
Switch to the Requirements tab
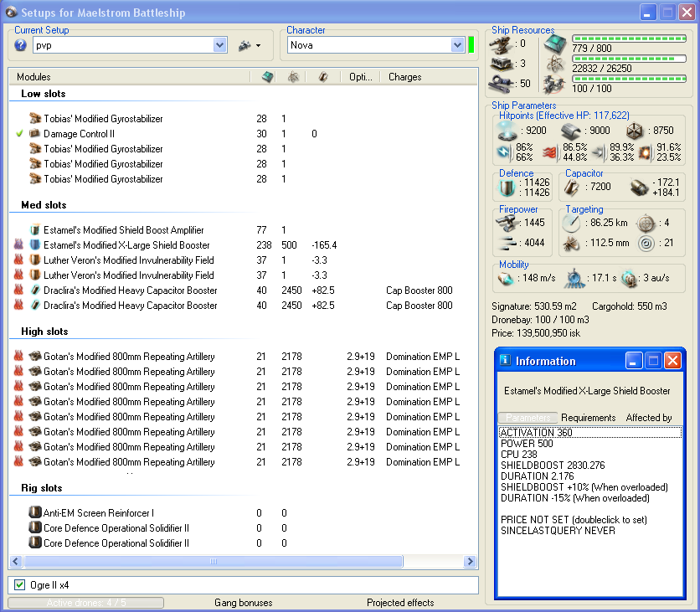click(x=588, y=418)
